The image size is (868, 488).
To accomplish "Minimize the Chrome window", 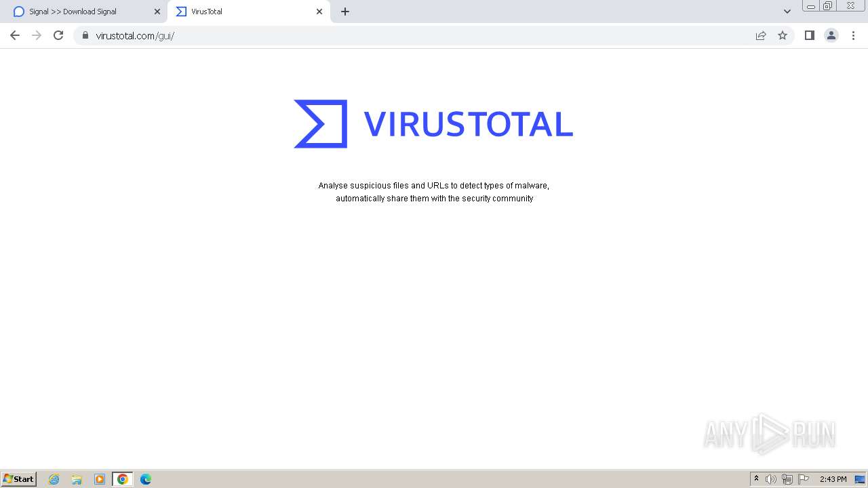I will point(810,6).
